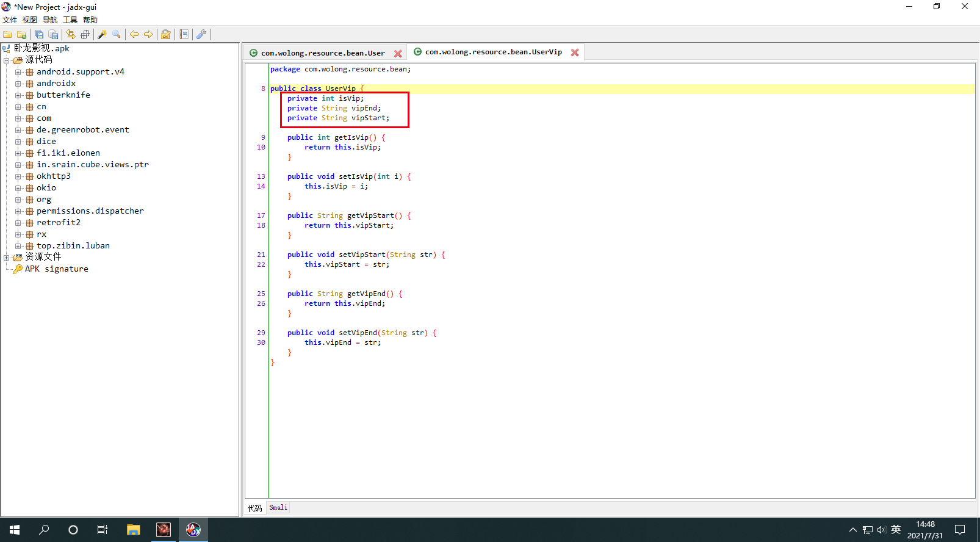Screen dimensions: 980x542
Task: Select the top.zibin.luban package
Action: tap(73, 246)
